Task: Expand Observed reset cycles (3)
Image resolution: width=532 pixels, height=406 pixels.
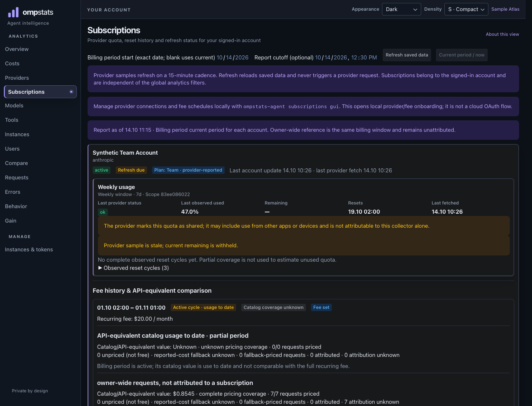Action: coord(133,268)
